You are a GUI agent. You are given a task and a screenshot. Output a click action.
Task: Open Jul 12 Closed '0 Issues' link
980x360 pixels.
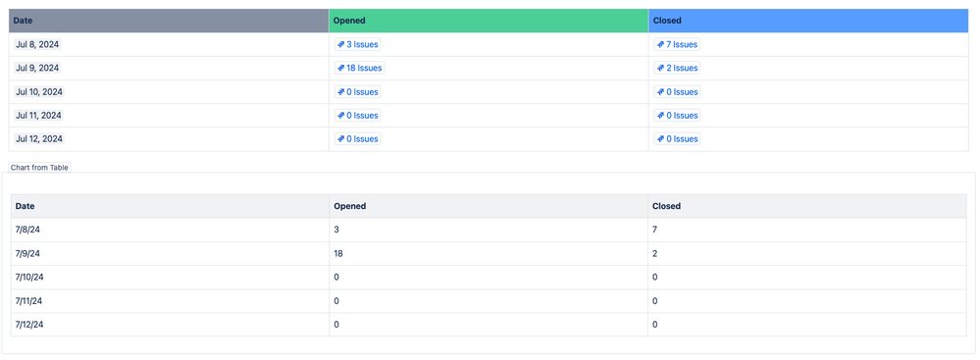pyautogui.click(x=677, y=138)
